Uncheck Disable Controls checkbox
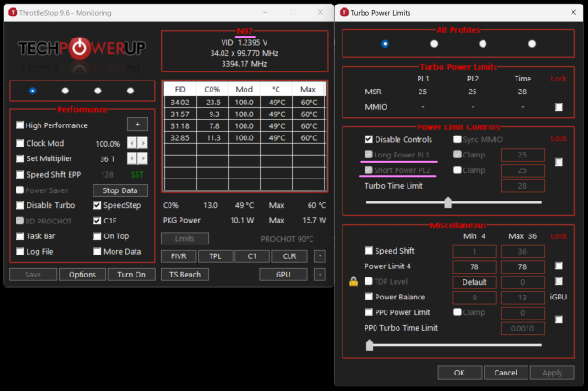 click(368, 139)
